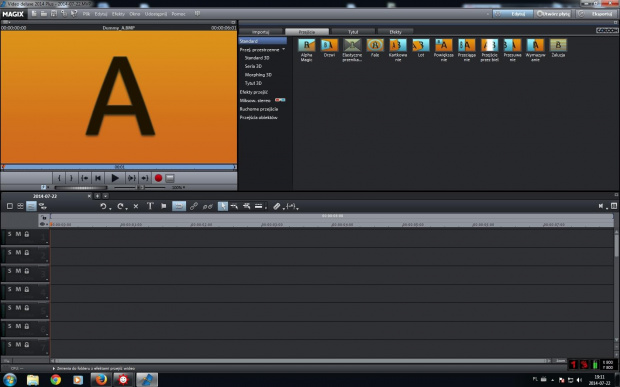
Task: Click the undo arrow in timeline toolbar
Action: click(103, 206)
